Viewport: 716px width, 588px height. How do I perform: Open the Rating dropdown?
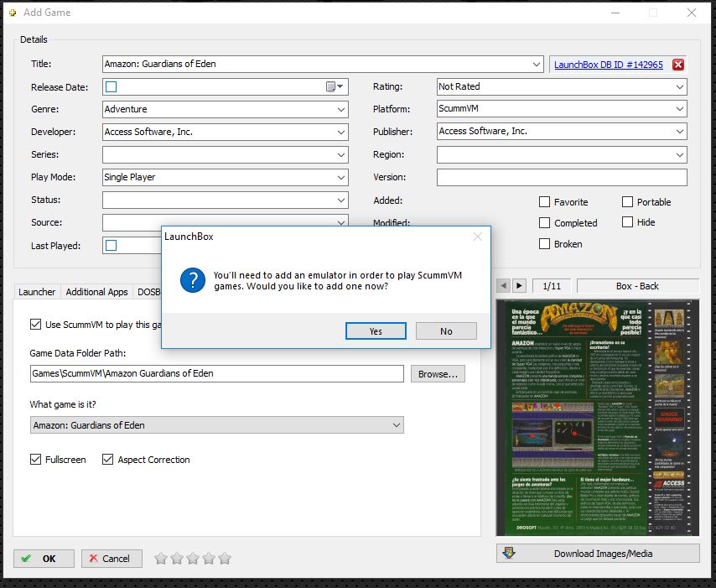tap(679, 86)
